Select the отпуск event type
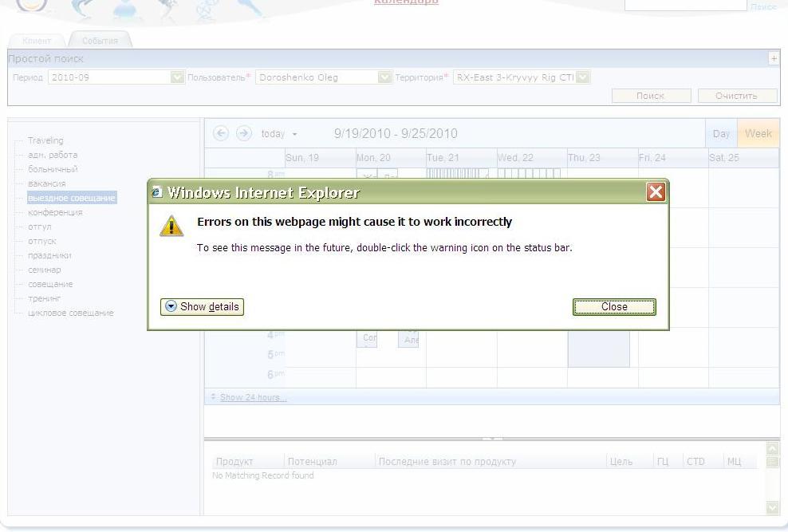The width and height of the screenshot is (788, 532). 42,241
